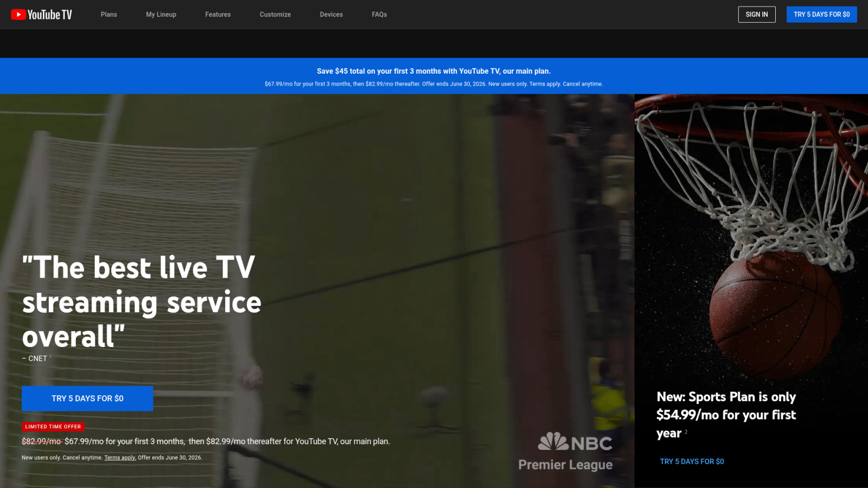Click the large blue hero TRY 5 DAYS FOR $0 button

[87, 399]
